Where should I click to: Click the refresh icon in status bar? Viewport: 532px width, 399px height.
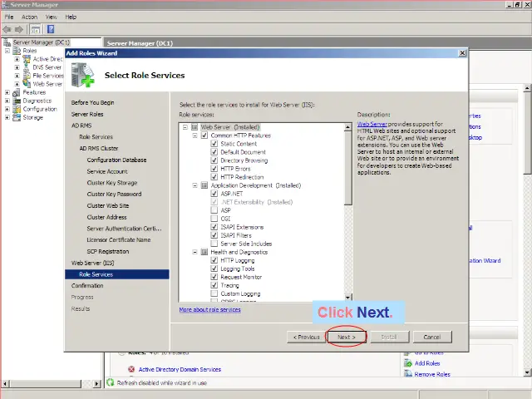[x=111, y=382]
